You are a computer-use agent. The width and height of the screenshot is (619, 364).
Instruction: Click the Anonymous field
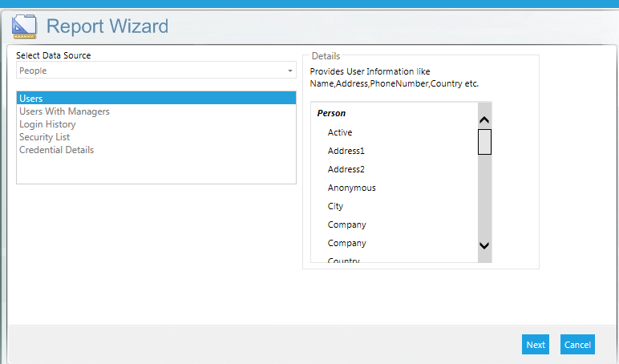click(351, 188)
